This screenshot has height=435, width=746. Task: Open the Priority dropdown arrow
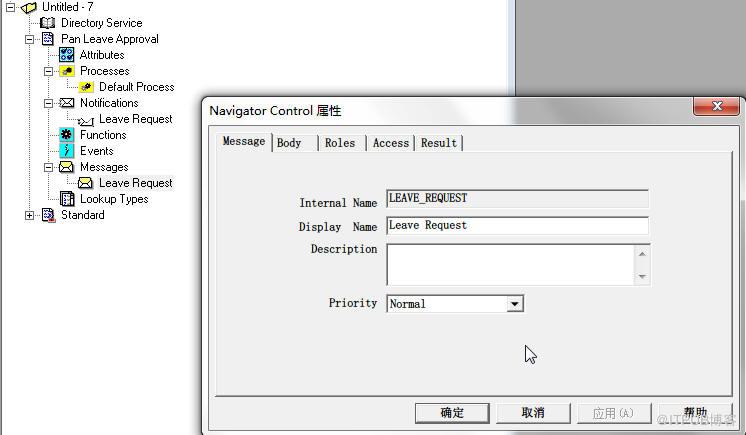coord(514,304)
